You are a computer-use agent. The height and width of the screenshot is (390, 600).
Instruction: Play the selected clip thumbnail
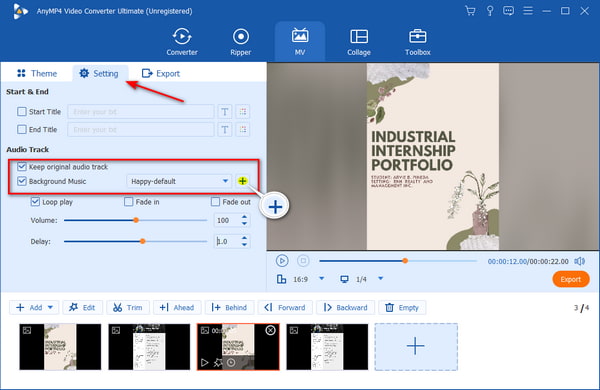205,362
